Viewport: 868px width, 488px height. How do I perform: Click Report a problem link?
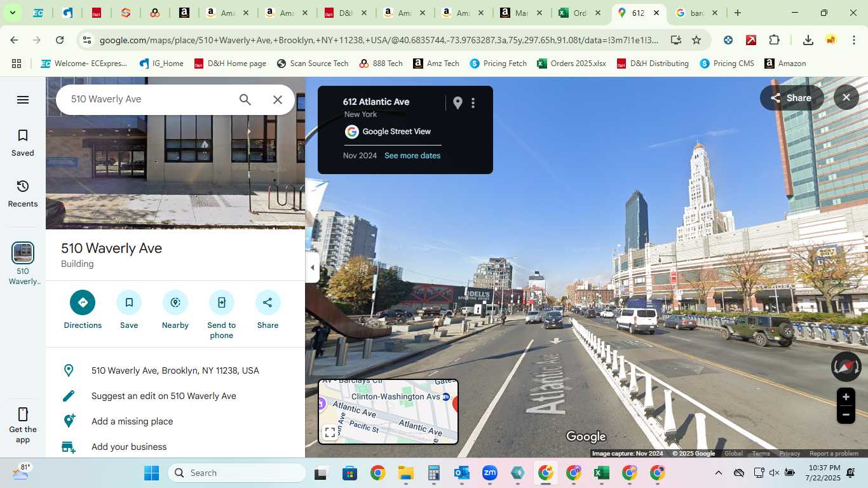834,454
